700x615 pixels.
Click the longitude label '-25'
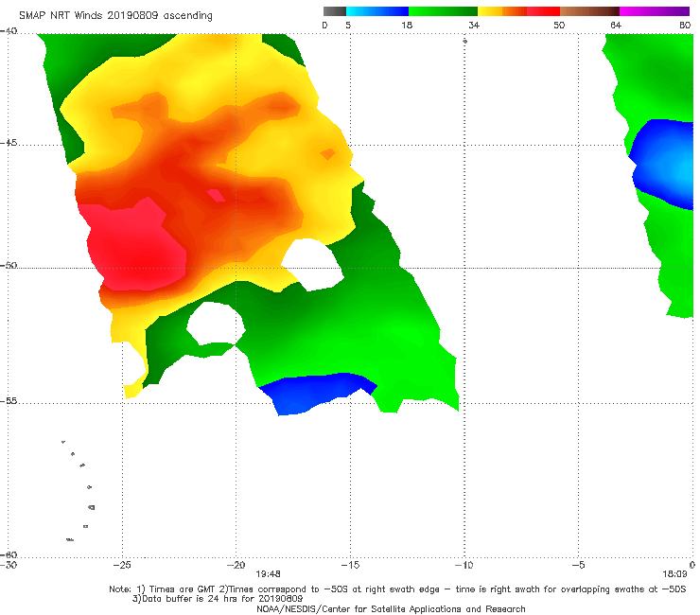(122, 565)
